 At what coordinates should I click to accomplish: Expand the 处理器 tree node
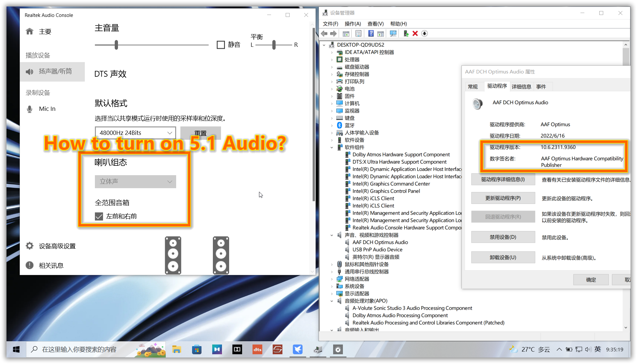331,59
